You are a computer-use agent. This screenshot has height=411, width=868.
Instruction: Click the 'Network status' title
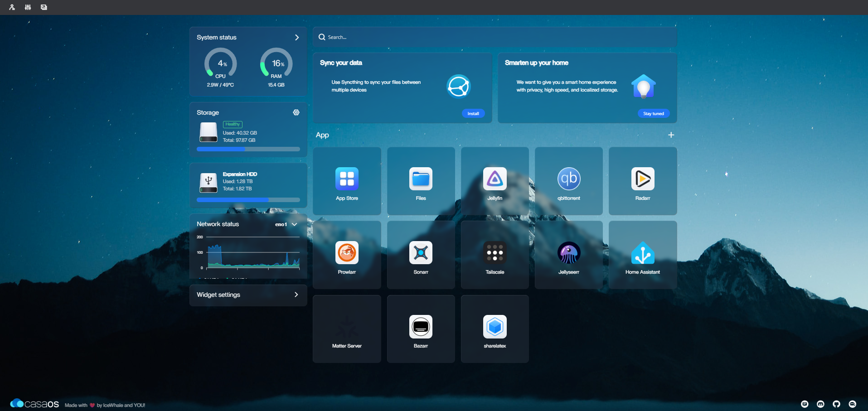point(218,224)
